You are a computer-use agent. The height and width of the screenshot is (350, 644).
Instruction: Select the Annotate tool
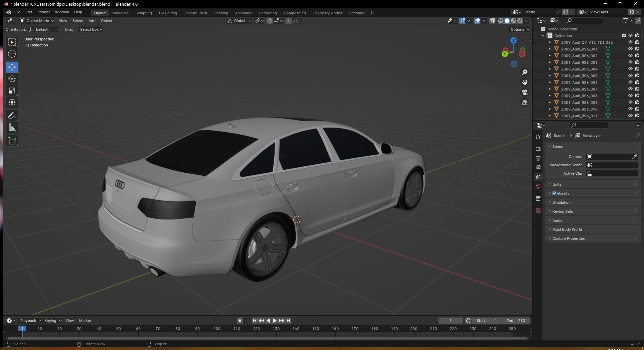(12, 116)
